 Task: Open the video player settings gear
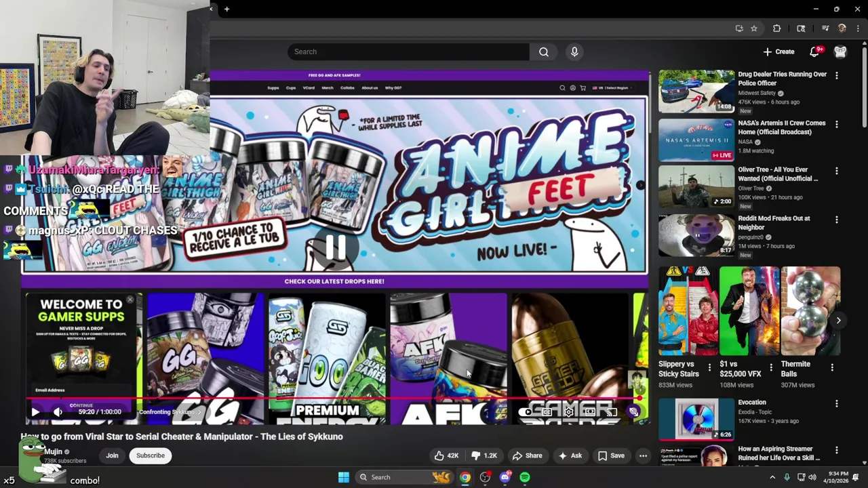click(569, 411)
